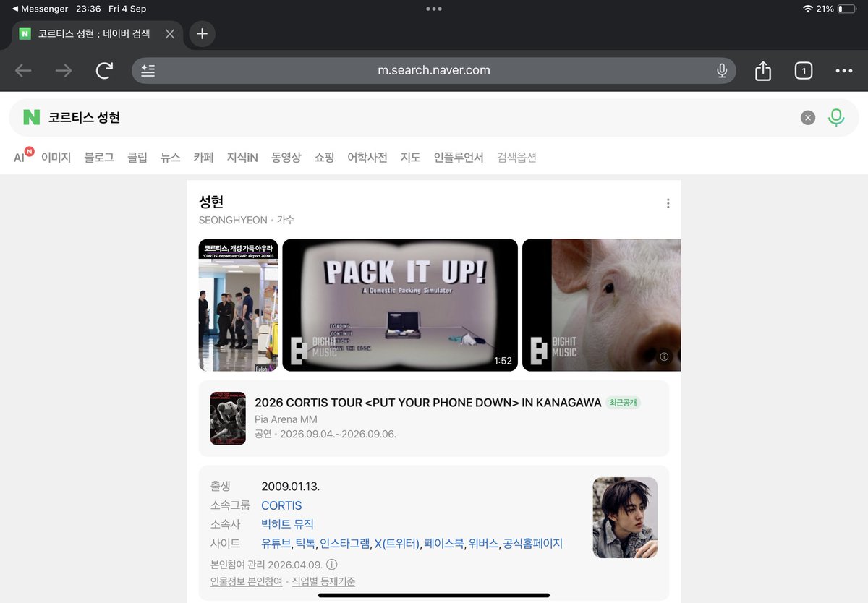Go forward to next page
Viewport: 868px width, 603px height.
(64, 70)
